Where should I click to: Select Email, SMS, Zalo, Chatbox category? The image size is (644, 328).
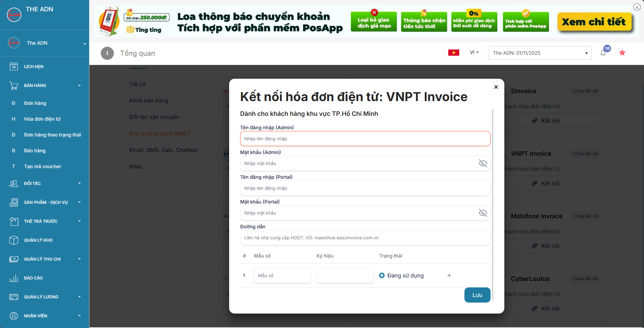[x=163, y=150]
